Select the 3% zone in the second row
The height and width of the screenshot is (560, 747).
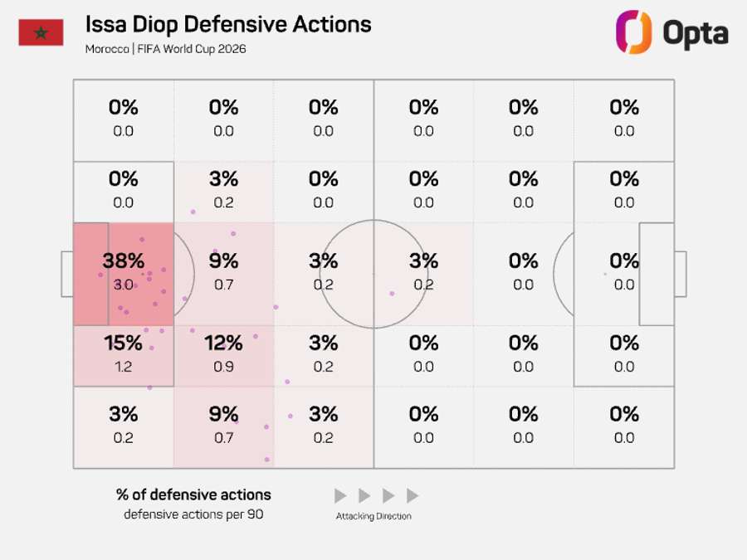(x=224, y=192)
